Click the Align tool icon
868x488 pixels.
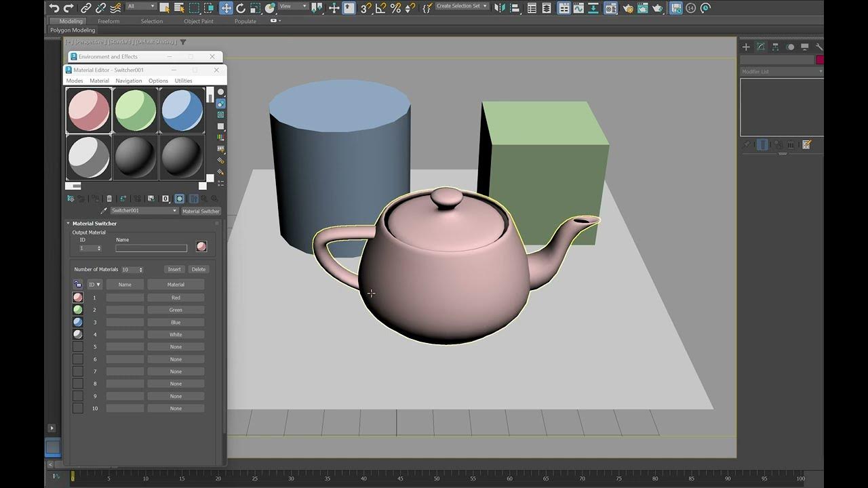pos(515,8)
